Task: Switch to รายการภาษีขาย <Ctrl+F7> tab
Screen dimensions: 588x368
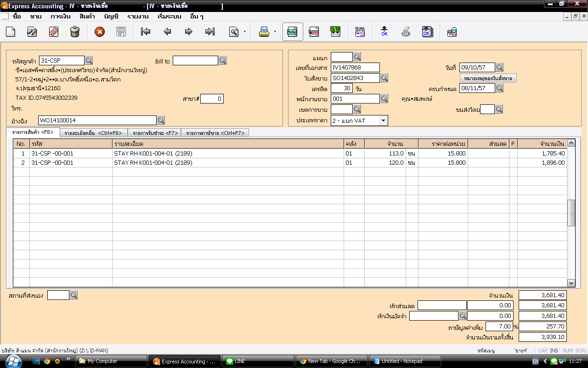Action: (x=215, y=133)
